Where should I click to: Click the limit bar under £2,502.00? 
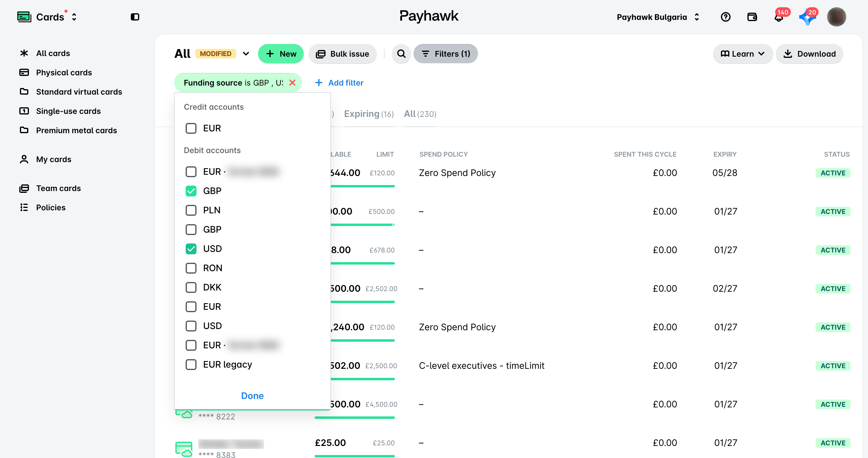[363, 302]
